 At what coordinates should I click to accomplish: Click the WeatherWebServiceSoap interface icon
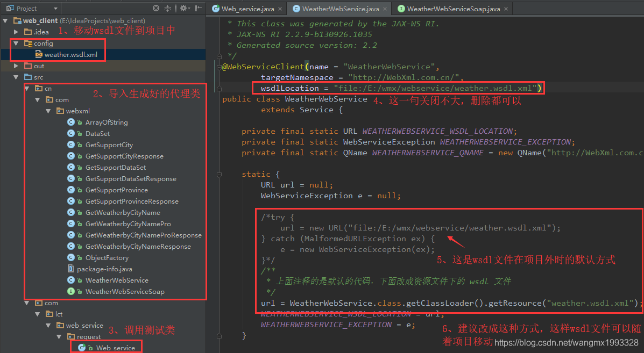point(71,291)
